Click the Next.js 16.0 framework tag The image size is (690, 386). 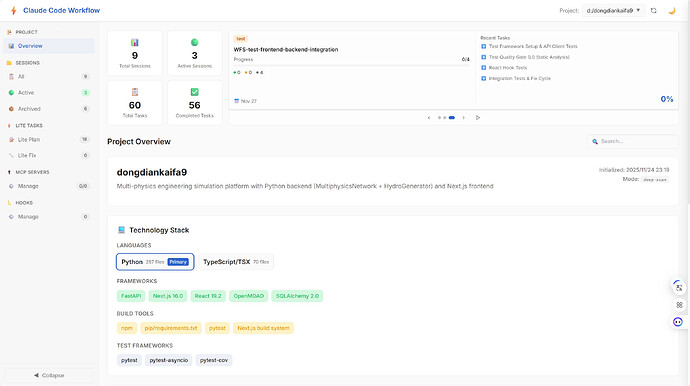pos(168,296)
